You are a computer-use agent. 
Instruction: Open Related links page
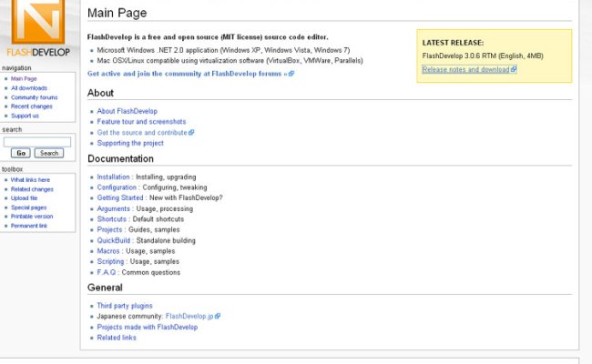coord(117,338)
